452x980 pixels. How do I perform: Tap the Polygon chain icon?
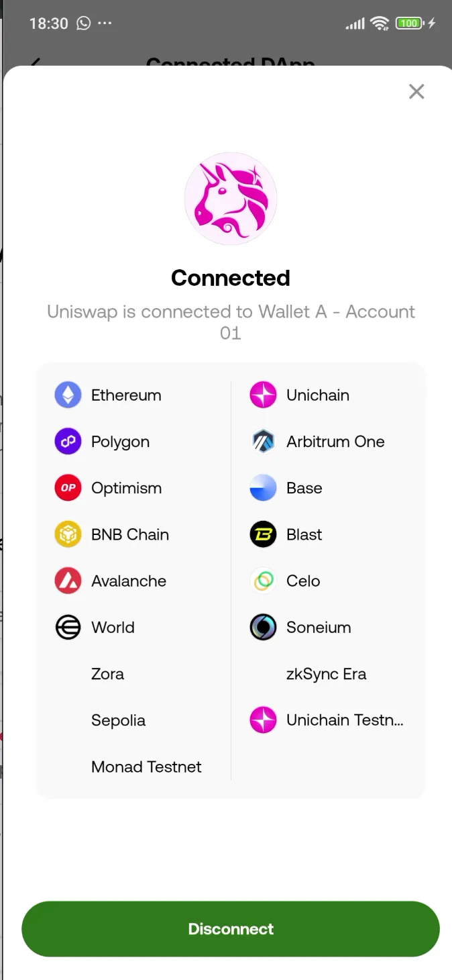pos(67,441)
